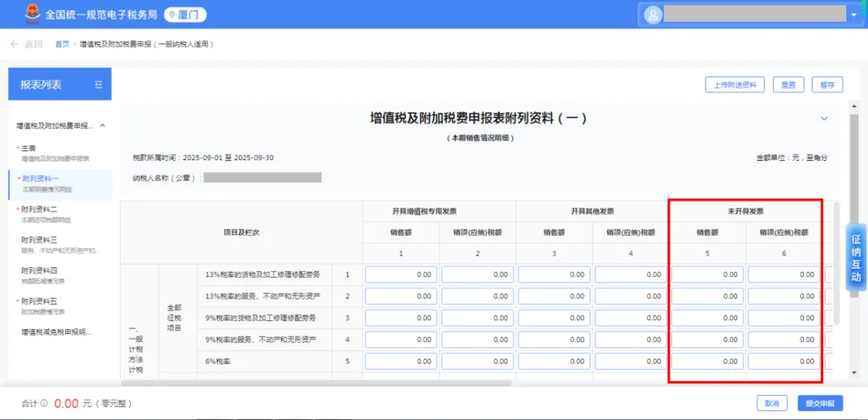Click the back arrow icon next to 返回
Image resolution: width=868 pixels, height=420 pixels.
(14, 44)
